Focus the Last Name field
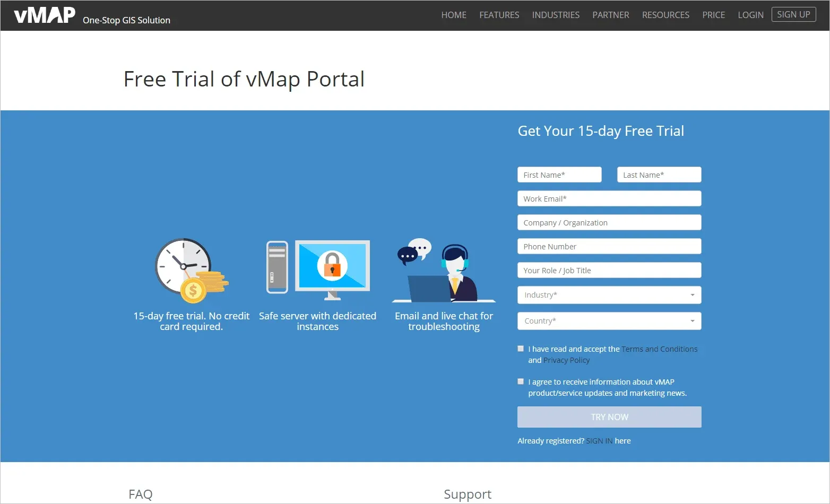 tap(659, 175)
